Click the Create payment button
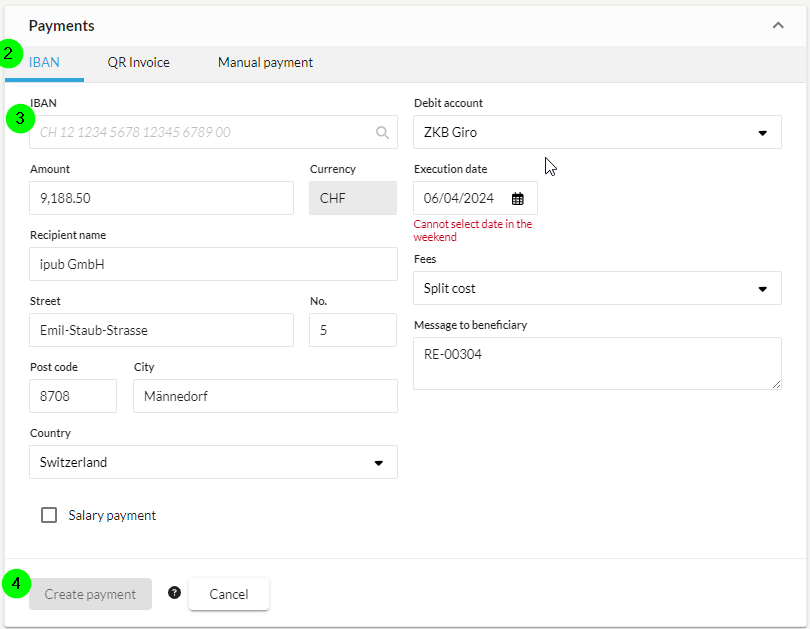This screenshot has height=629, width=810. [x=90, y=594]
